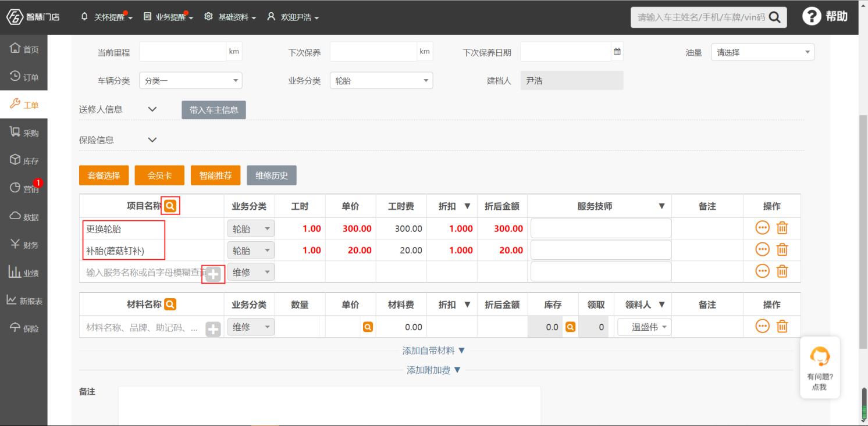Click the 带入车主信息 button
This screenshot has width=868, height=426.
[214, 110]
